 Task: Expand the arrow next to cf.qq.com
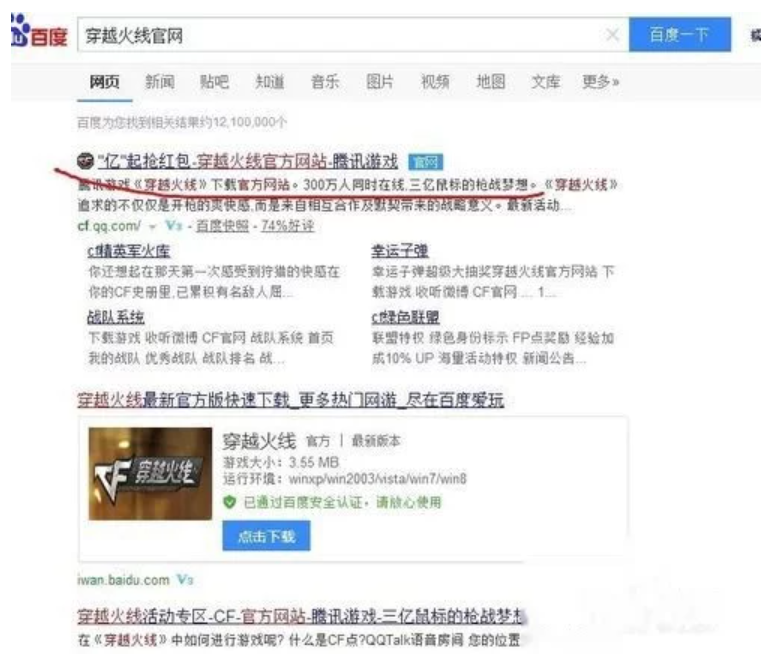tap(153, 227)
